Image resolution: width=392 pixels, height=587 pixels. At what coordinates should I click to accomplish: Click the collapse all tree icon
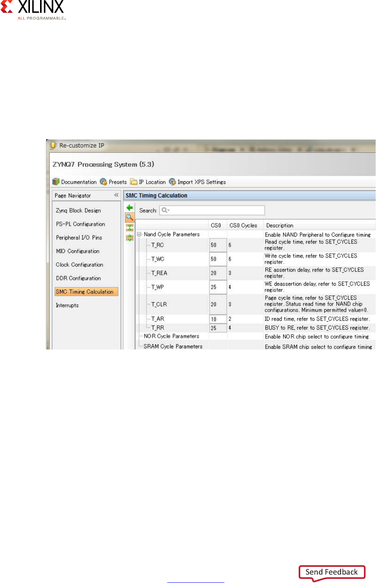[130, 228]
